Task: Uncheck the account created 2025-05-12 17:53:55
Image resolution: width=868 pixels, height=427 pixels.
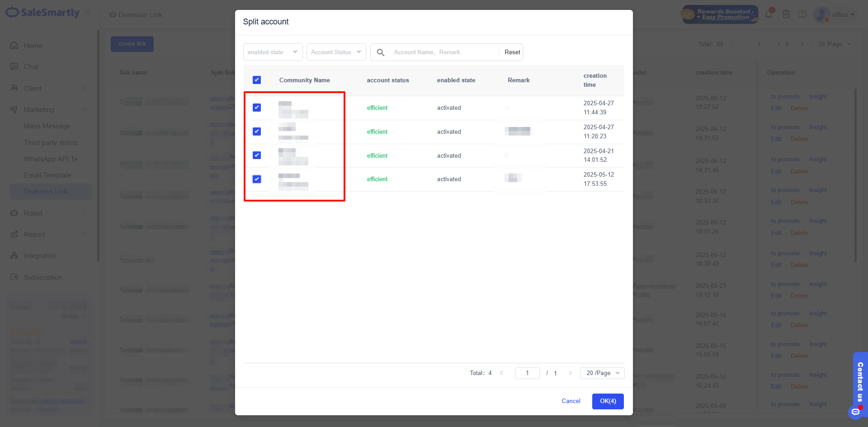Action: (x=257, y=179)
